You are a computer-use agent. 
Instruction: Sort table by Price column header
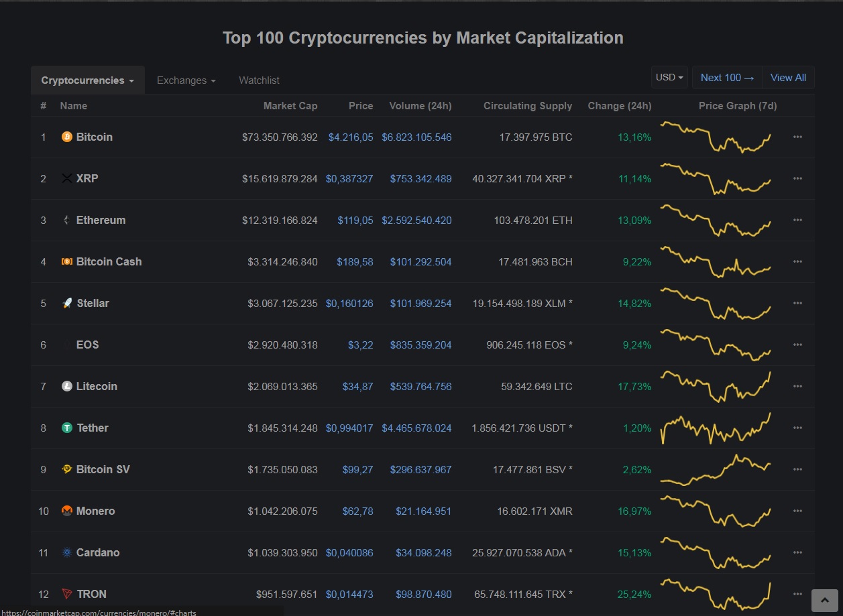click(361, 106)
